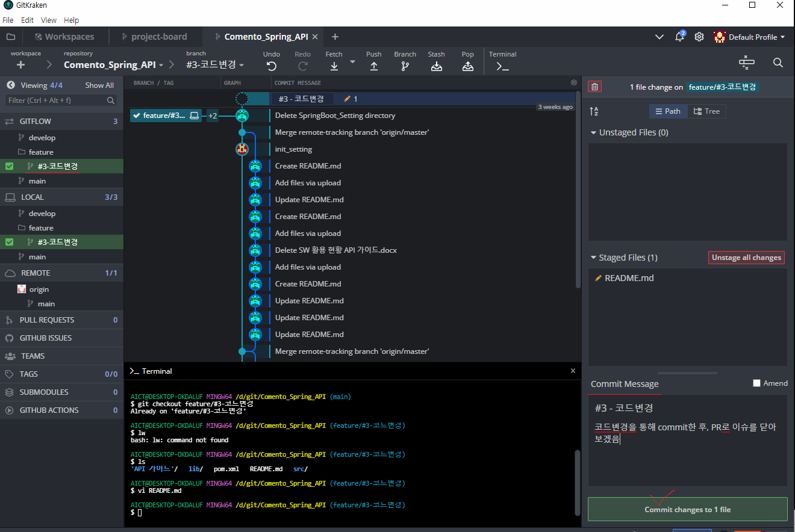Switch to the Workspaces tab

64,37
